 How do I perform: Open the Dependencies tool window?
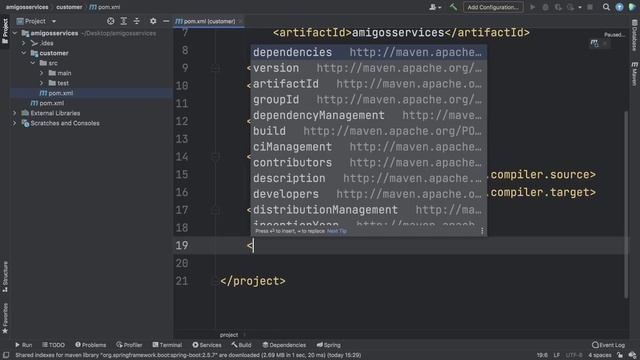coord(284,345)
